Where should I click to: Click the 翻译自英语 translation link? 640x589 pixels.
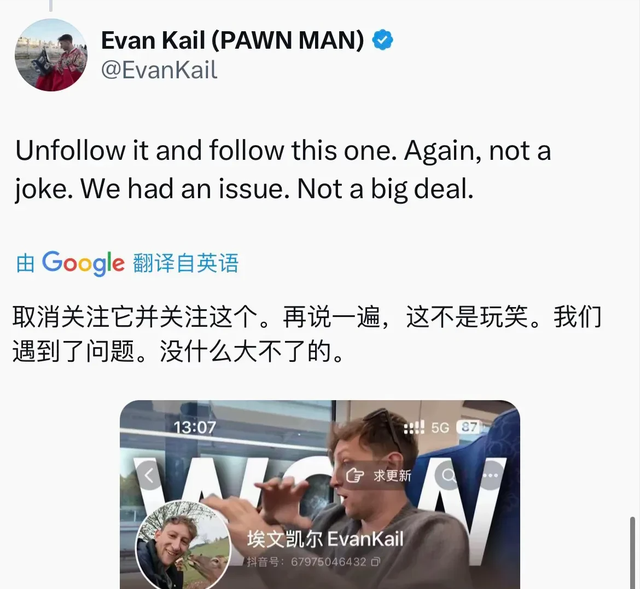click(185, 263)
